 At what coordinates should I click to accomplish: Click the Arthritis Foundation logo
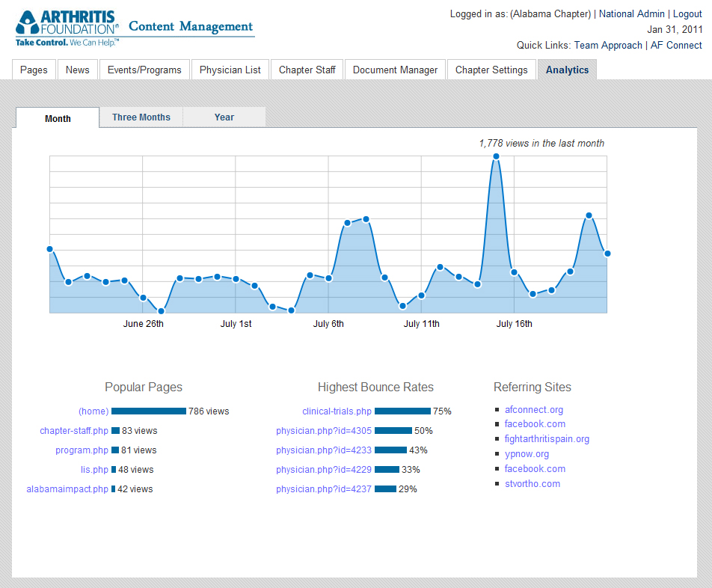click(x=67, y=28)
